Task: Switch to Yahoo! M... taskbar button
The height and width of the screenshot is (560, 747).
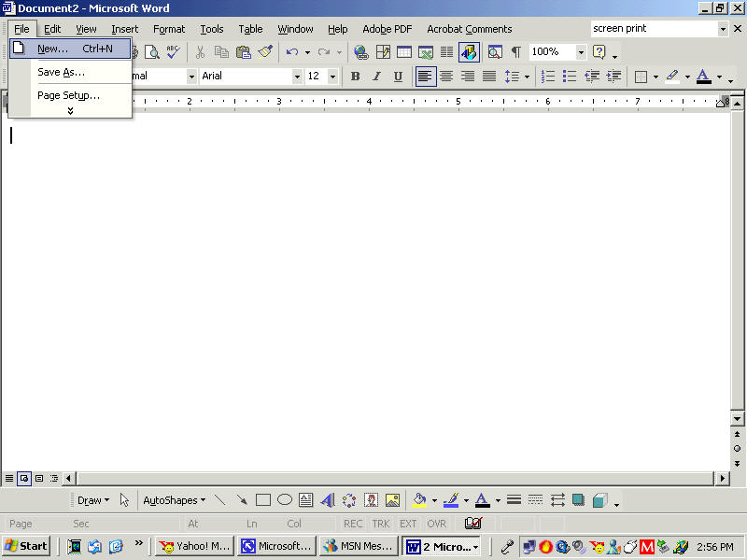Action: pyautogui.click(x=195, y=546)
